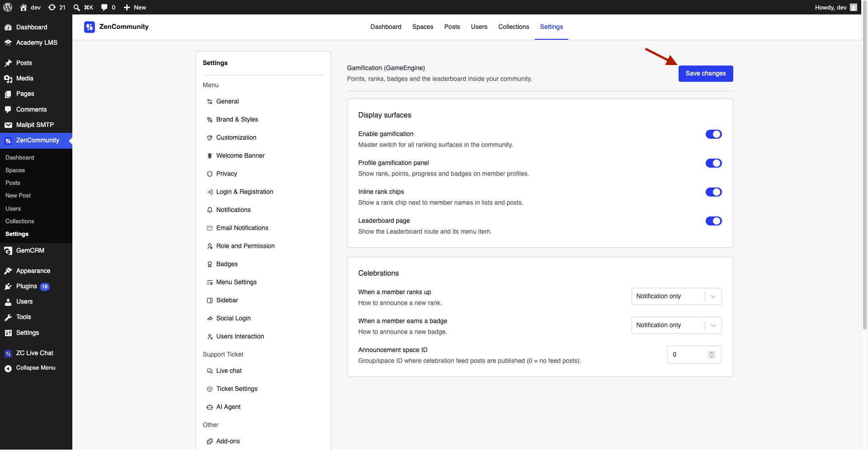Click the Announcement space ID stepper arrows
Screen dimensions: 868x460
pos(712,355)
